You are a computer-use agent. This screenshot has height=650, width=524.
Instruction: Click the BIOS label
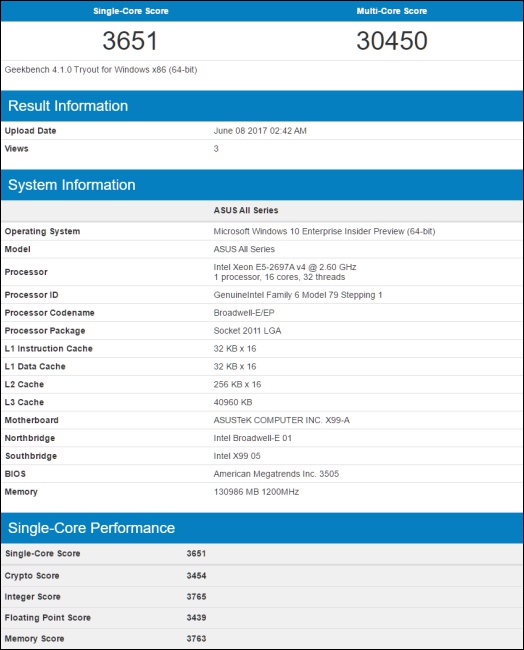click(15, 474)
